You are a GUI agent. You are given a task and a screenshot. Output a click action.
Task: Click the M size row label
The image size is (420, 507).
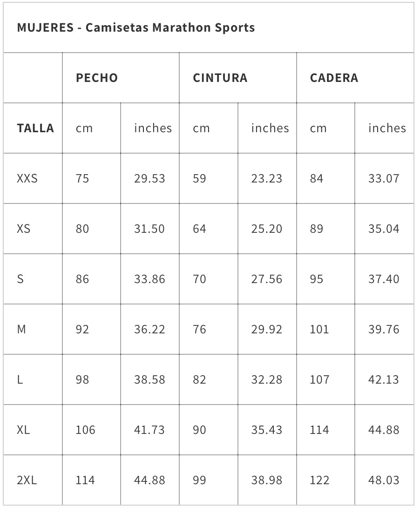coord(21,329)
